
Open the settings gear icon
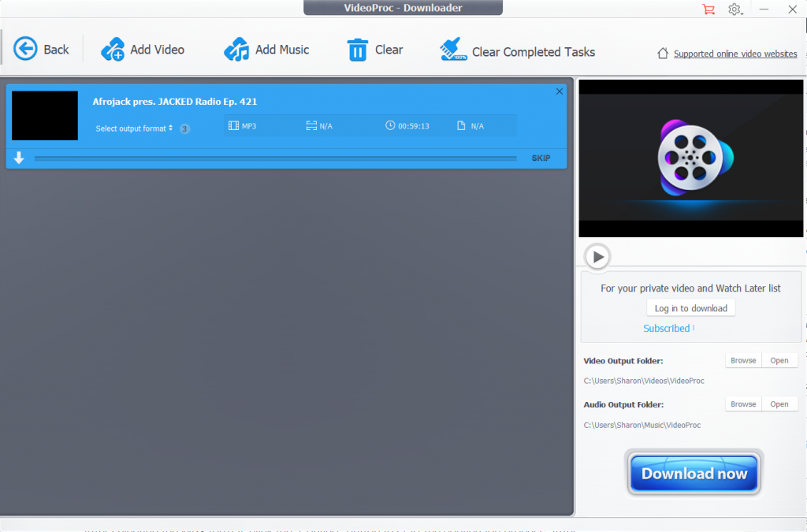(x=734, y=9)
